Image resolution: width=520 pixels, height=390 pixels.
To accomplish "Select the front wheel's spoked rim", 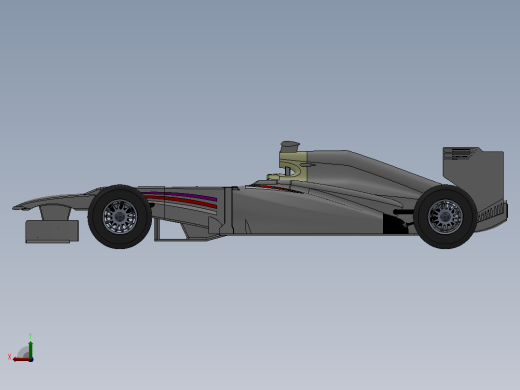I will coord(120,217).
